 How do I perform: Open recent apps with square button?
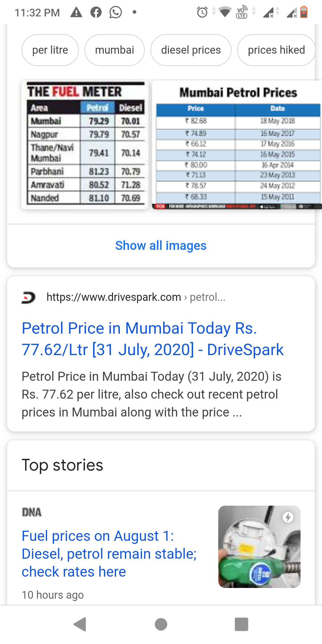pos(241,624)
